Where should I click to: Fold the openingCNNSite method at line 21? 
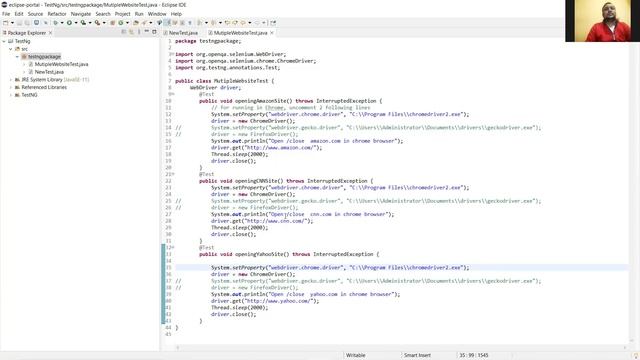pyautogui.click(x=172, y=174)
